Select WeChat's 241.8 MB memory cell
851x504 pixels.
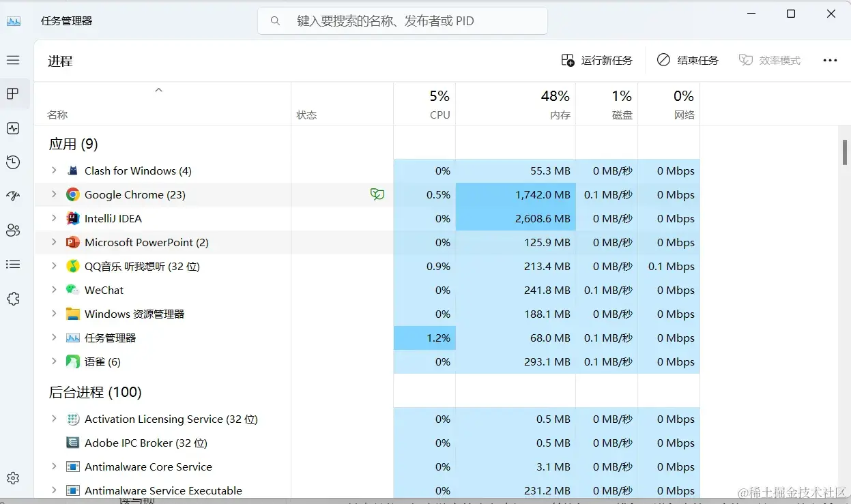516,290
